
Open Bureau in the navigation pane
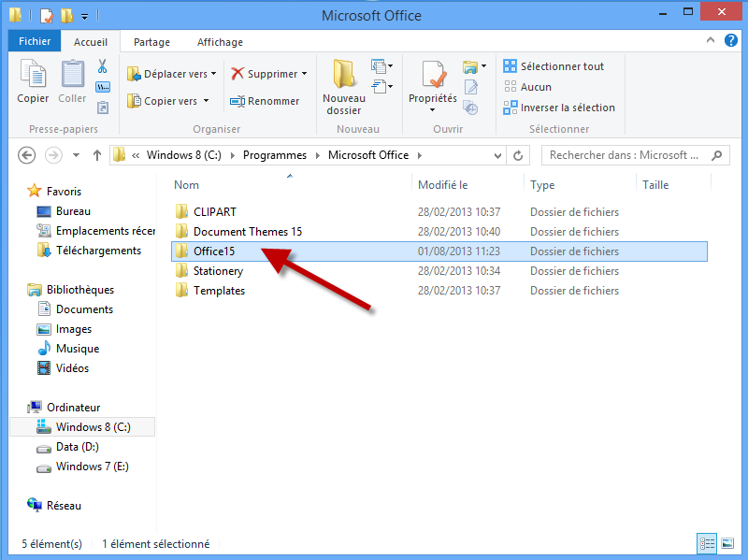73,211
